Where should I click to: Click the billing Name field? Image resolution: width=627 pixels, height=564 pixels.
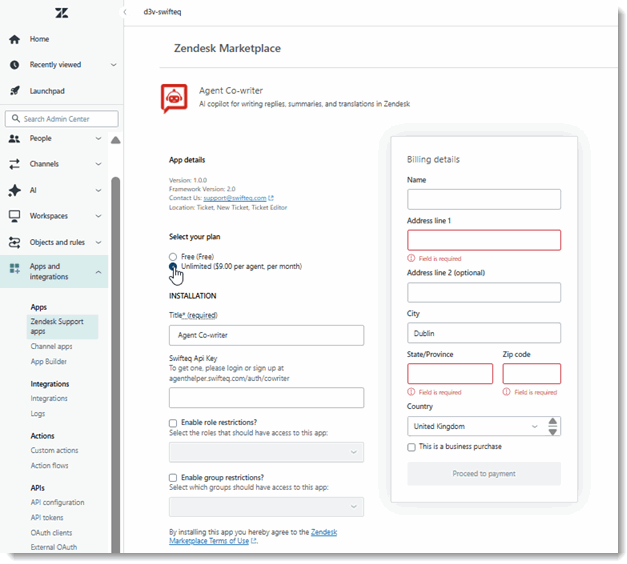484,199
